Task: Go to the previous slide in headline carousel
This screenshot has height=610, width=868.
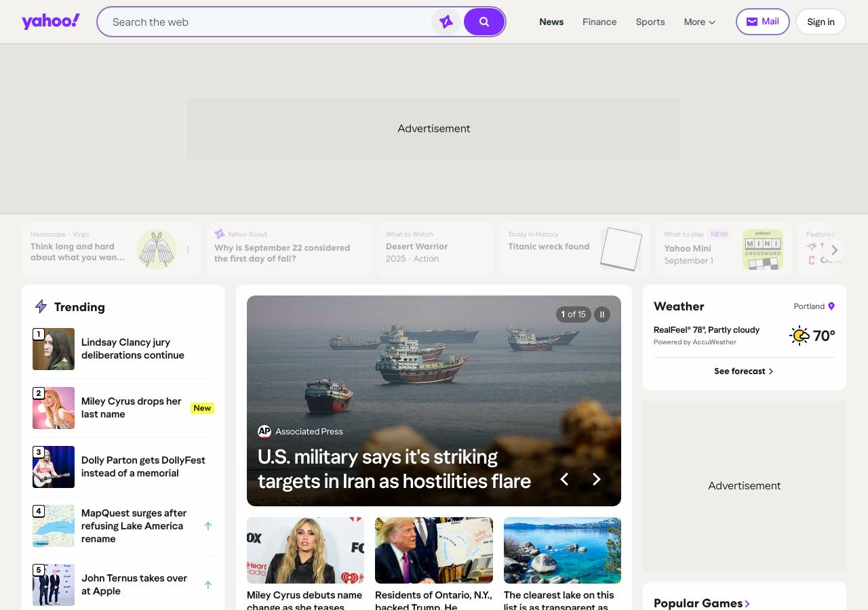Action: tap(564, 480)
